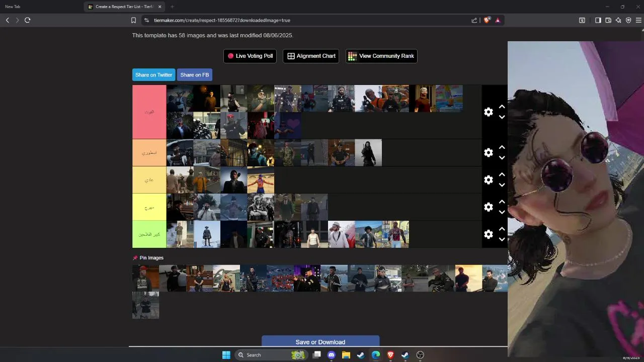This screenshot has height=362, width=644.
Task: Open settings gear for the yellow tier row
Action: (489, 207)
